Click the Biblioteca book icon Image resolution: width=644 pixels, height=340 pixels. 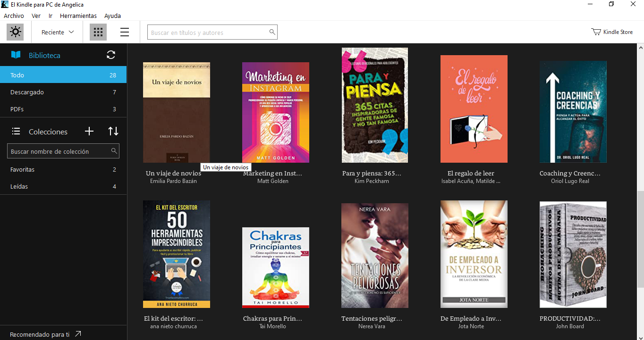[x=16, y=55]
